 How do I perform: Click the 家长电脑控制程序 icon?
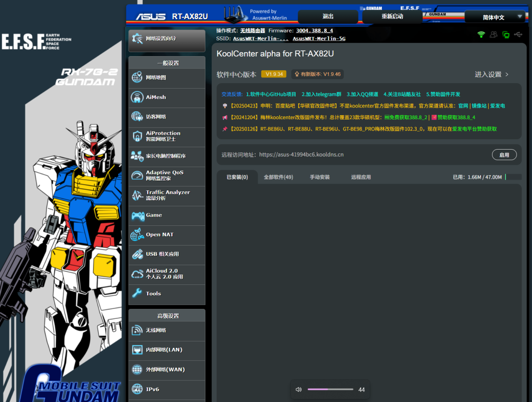137,156
